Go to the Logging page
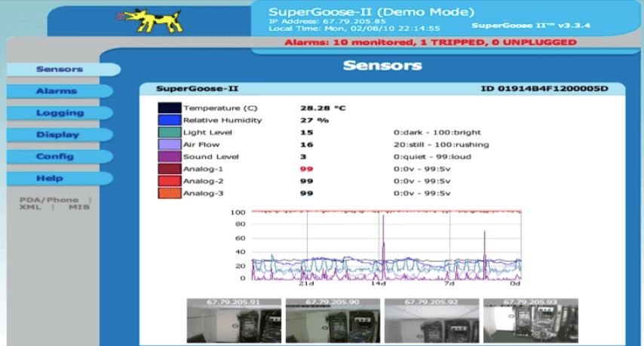Image resolution: width=644 pixels, height=346 pixels. [60, 112]
